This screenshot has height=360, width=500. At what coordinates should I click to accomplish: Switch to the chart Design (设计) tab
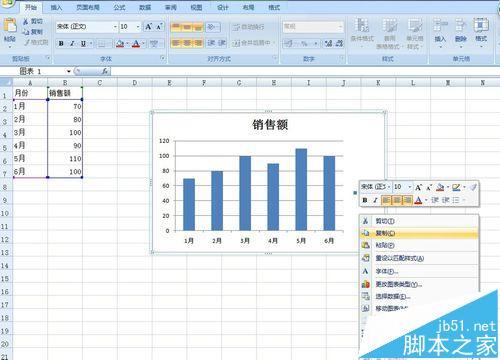tap(223, 7)
